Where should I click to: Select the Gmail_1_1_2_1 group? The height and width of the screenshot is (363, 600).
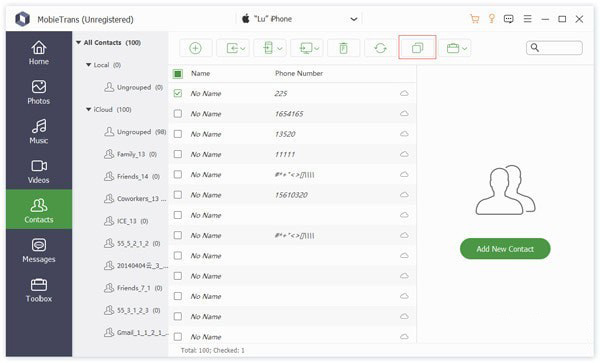(135, 332)
